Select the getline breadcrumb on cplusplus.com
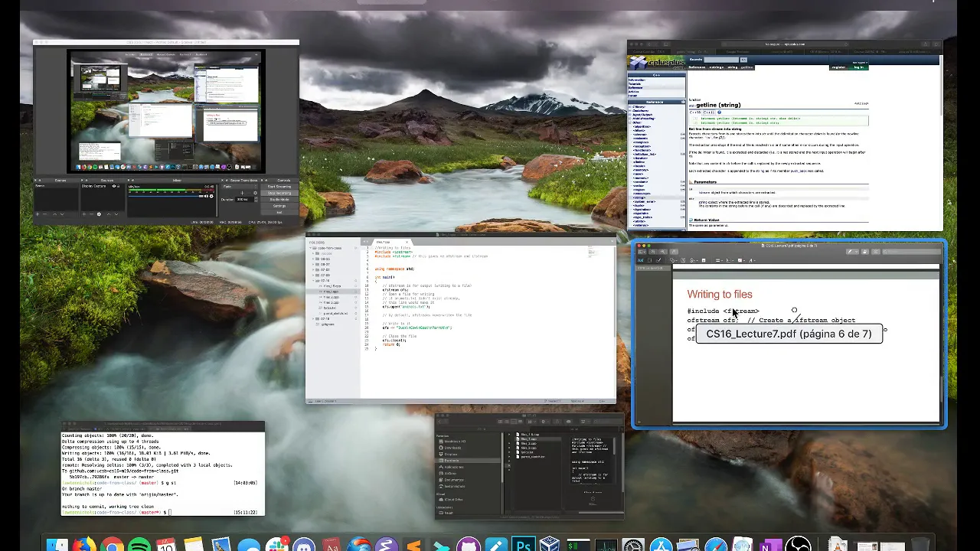The height and width of the screenshot is (551, 980). [x=746, y=67]
